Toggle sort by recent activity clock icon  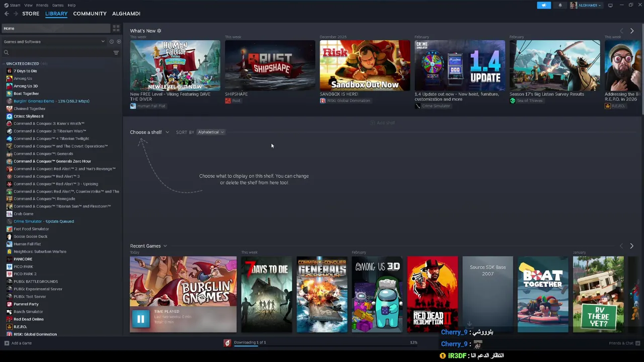click(112, 42)
